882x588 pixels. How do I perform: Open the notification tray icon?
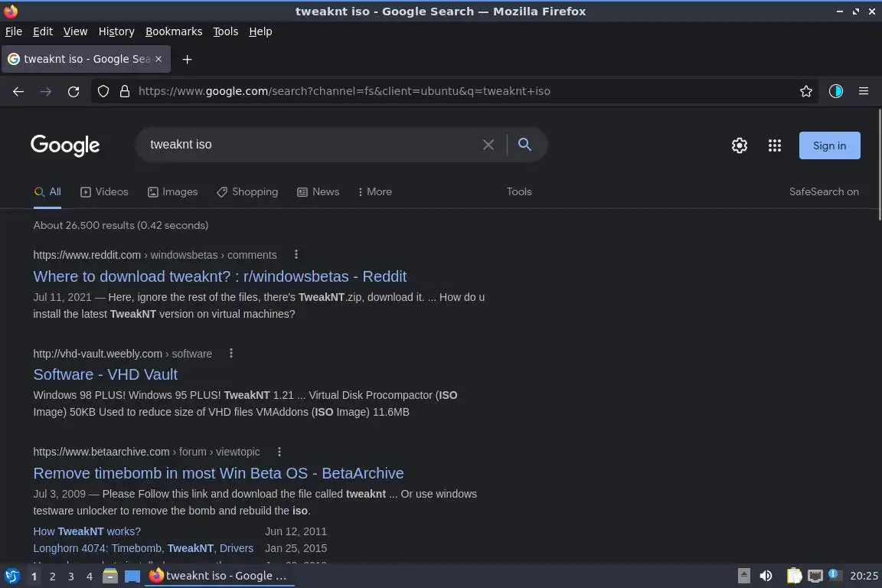tap(835, 575)
